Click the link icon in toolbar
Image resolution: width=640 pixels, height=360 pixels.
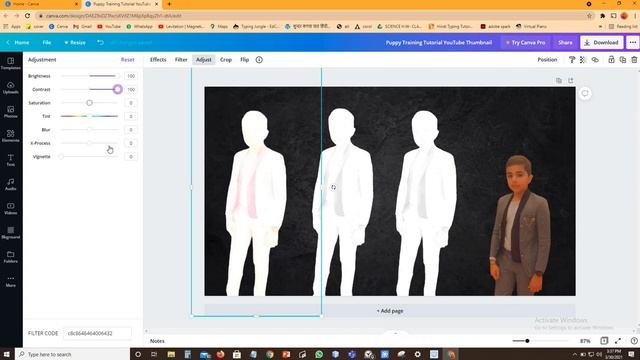595,60
